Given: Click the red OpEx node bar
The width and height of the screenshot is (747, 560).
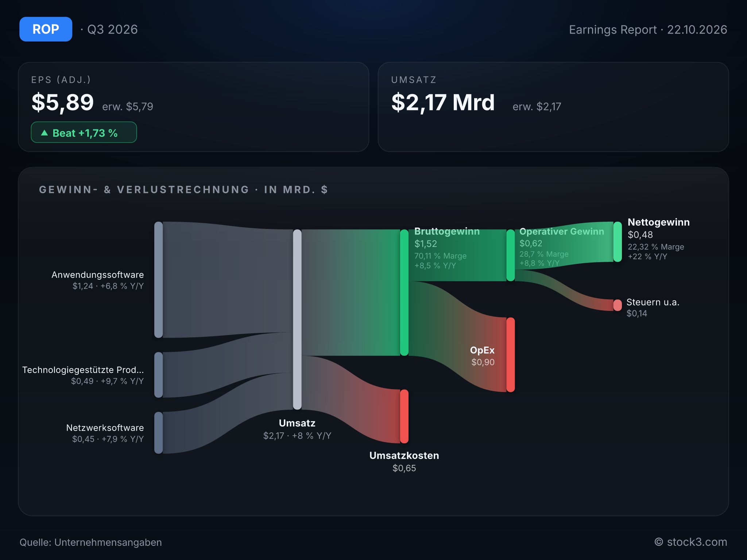Looking at the screenshot, I should [511, 355].
